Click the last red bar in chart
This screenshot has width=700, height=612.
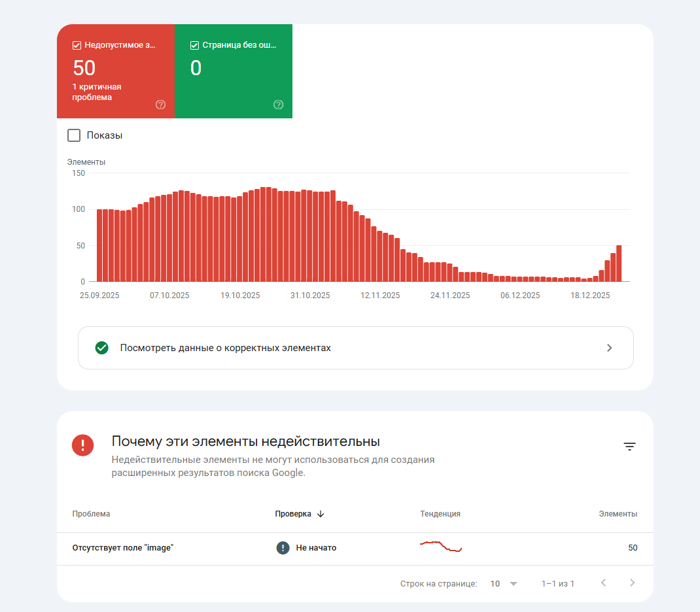[x=619, y=263]
